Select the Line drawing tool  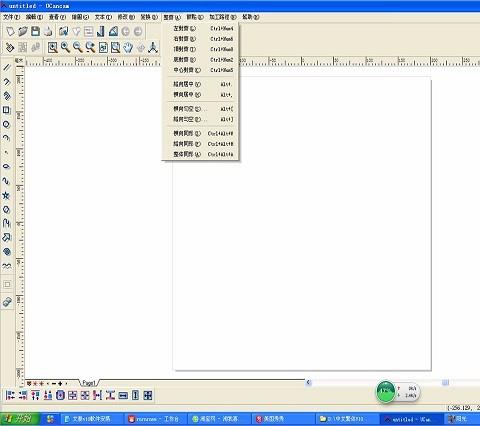(x=7, y=67)
